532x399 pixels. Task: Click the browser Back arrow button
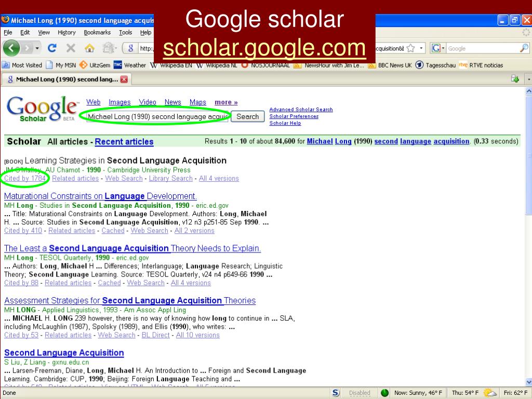pyautogui.click(x=11, y=48)
